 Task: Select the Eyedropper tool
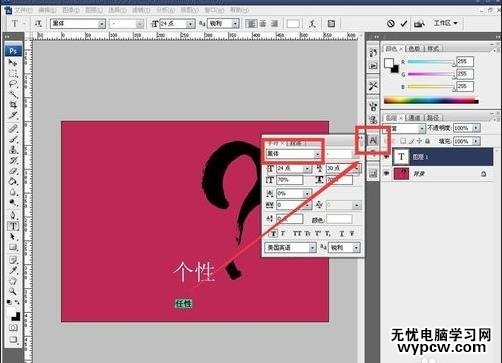[x=13, y=270]
